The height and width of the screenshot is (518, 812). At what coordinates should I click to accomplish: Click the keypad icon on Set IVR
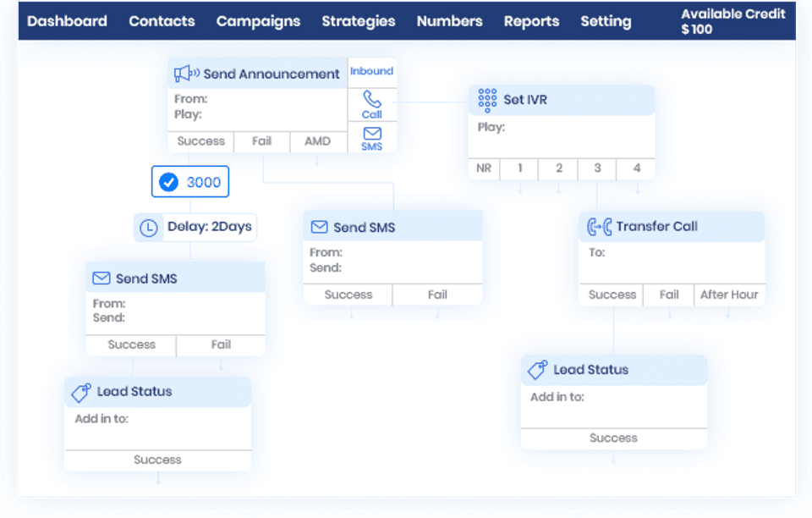coord(487,100)
